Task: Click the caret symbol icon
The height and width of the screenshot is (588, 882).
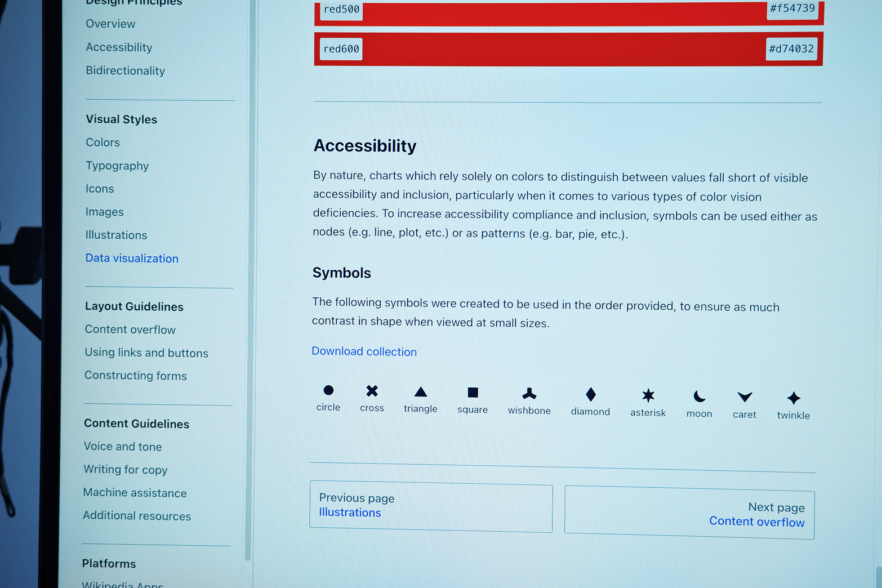Action: point(745,397)
